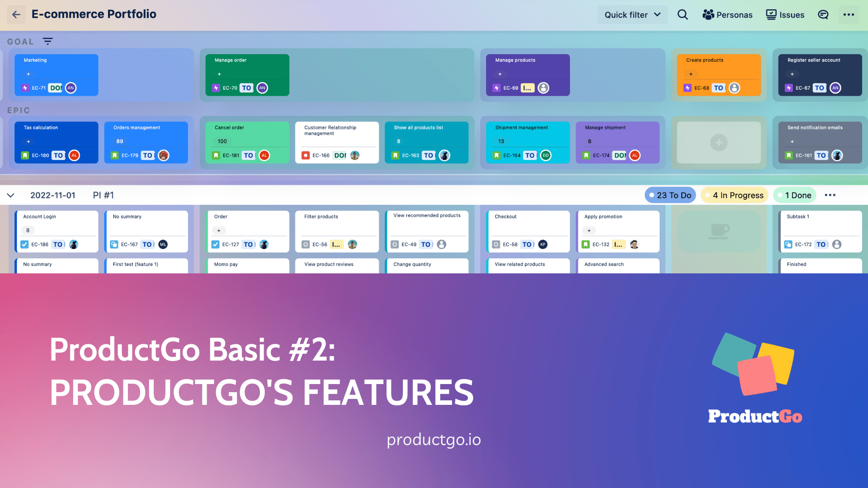Open the TO status dropdown on EC-180

(x=58, y=155)
